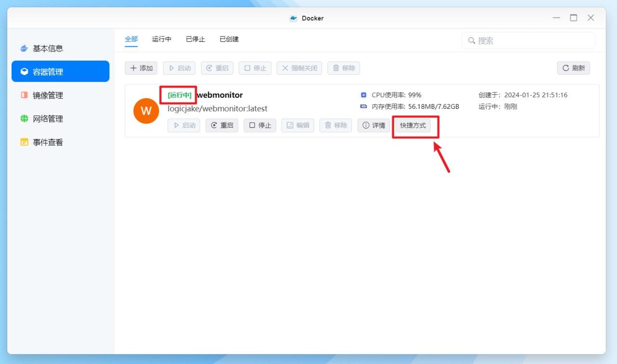The height and width of the screenshot is (364, 617).
Task: Click the 添加 button to add container
Action: (x=141, y=68)
